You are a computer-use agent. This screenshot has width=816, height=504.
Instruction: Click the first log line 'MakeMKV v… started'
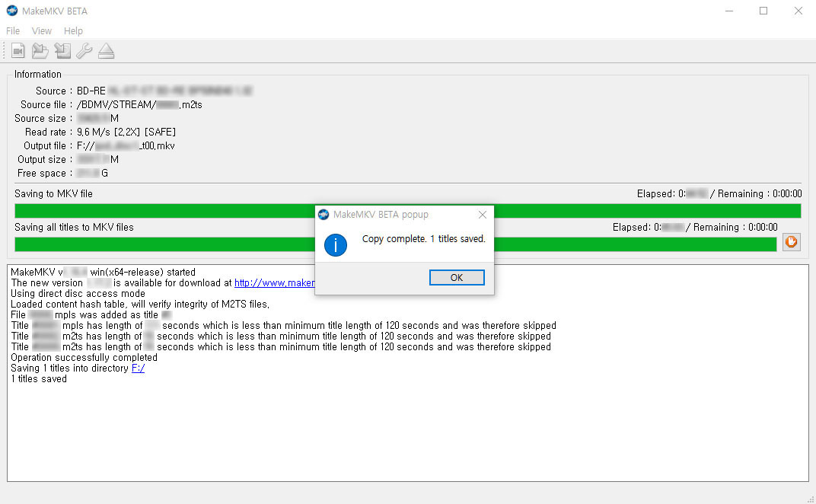[103, 272]
